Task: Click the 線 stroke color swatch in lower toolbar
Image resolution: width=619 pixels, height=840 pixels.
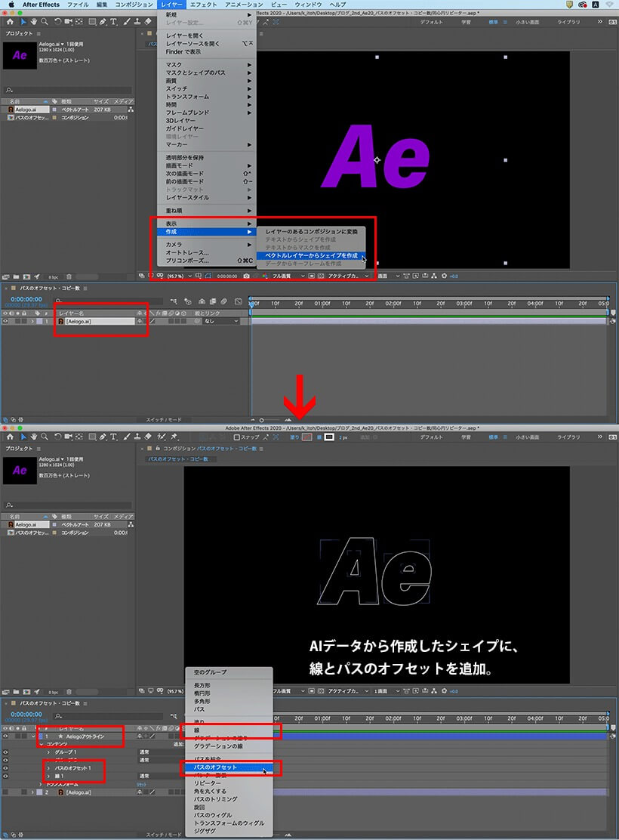Action: (x=329, y=437)
